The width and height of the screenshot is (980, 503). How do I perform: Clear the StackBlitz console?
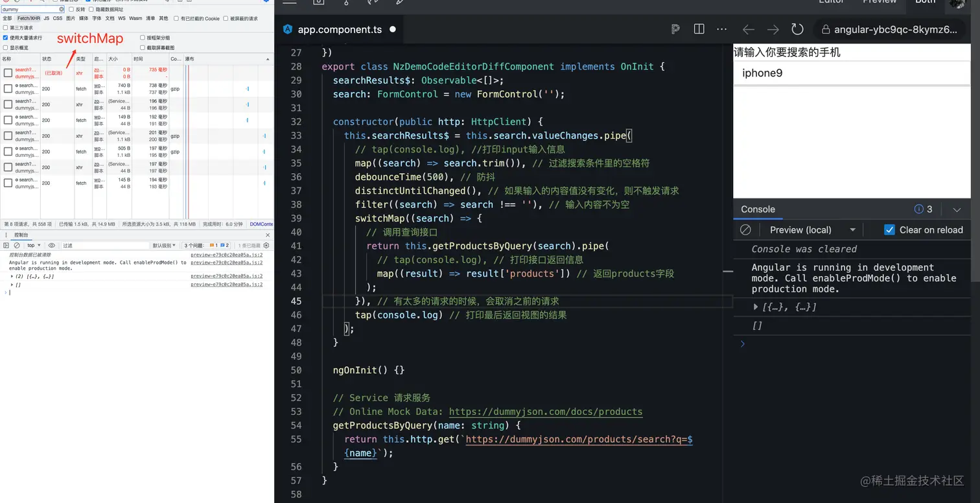click(745, 229)
